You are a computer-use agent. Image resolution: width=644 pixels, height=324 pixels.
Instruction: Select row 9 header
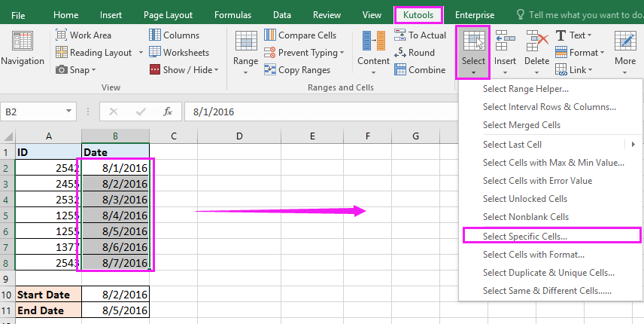pos(6,279)
